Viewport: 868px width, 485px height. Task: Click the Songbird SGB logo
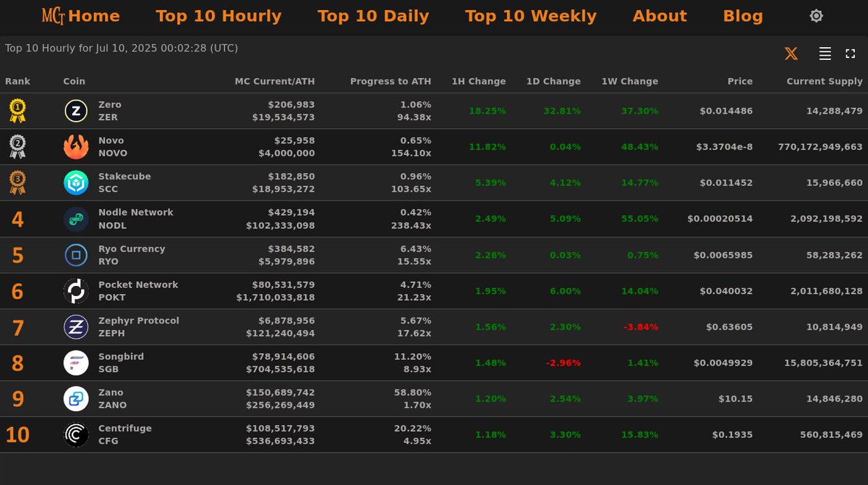pyautogui.click(x=75, y=362)
